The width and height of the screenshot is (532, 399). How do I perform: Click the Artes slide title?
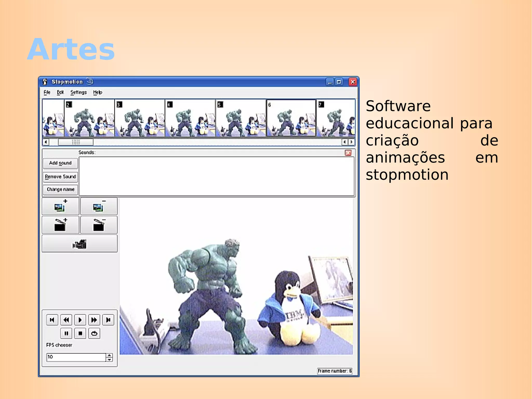71,49
